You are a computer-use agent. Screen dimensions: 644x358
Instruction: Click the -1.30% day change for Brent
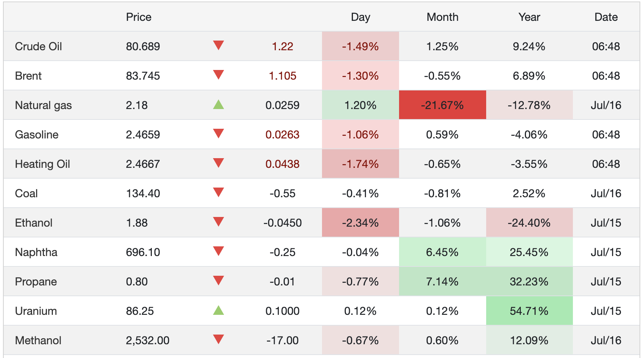click(x=360, y=76)
